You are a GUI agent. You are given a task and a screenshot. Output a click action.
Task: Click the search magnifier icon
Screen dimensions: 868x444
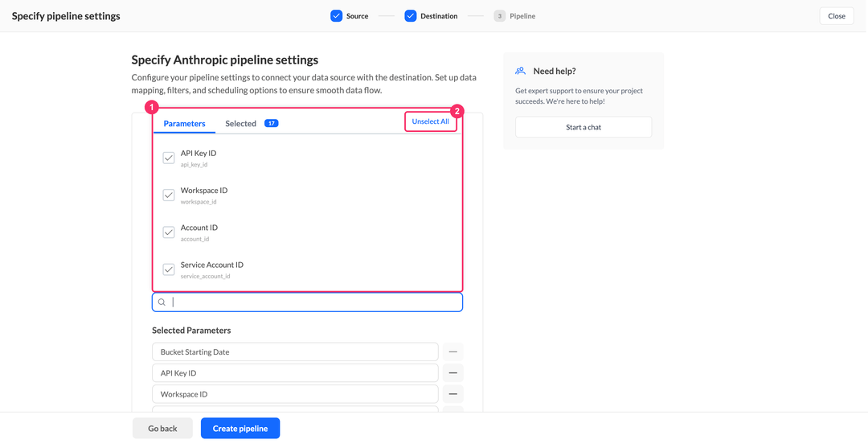click(162, 302)
